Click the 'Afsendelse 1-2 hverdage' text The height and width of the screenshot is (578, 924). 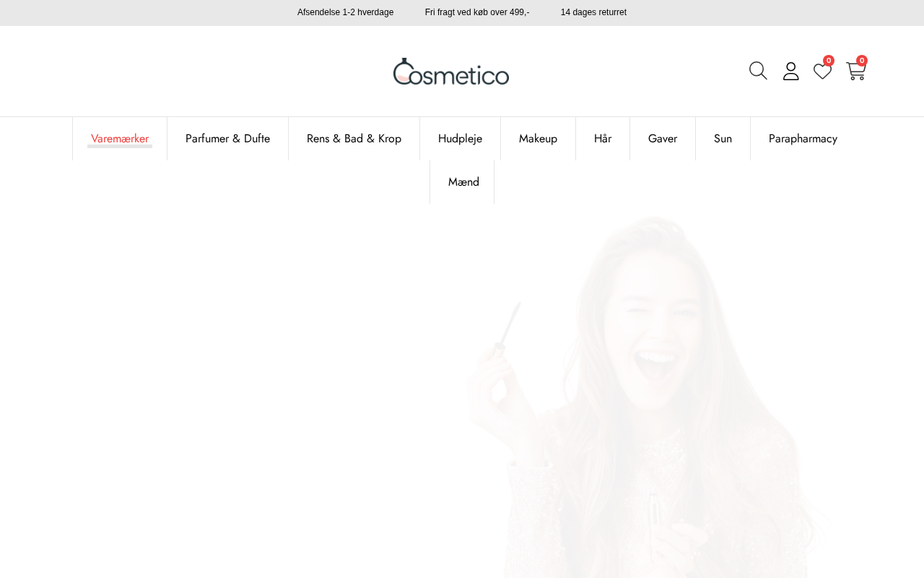point(346,12)
